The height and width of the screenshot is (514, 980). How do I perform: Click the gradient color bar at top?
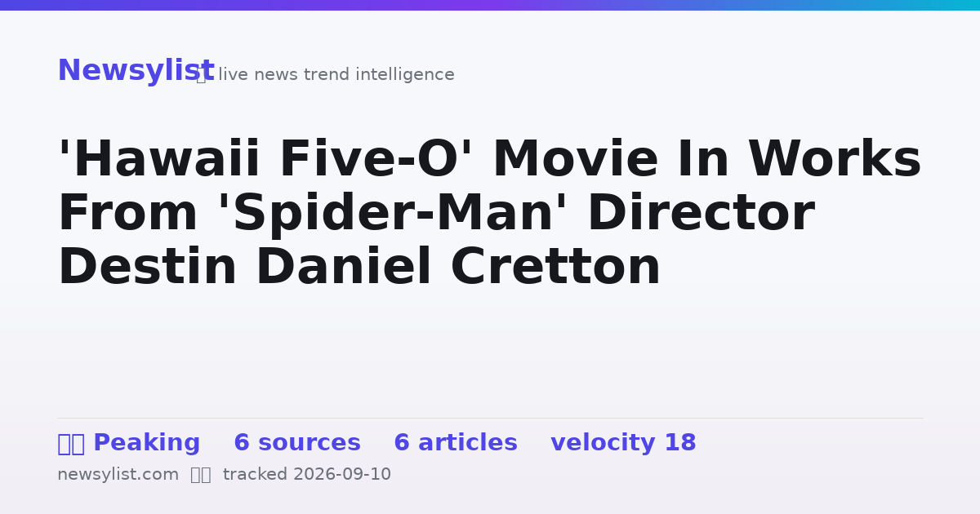point(490,5)
